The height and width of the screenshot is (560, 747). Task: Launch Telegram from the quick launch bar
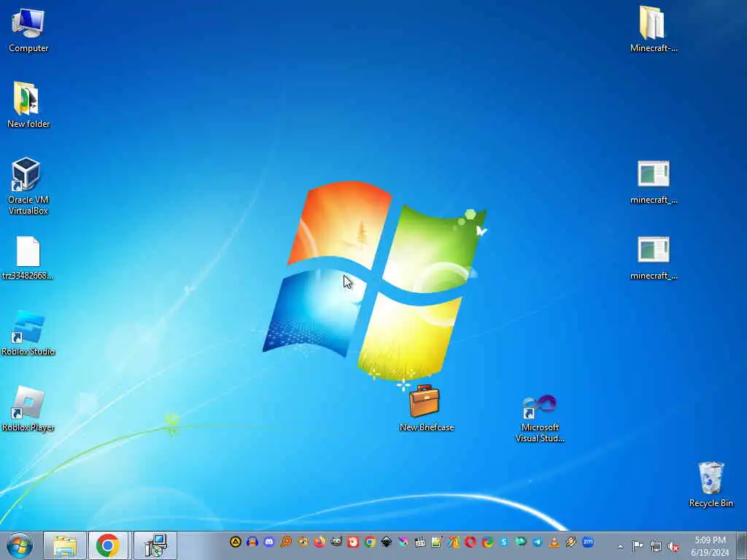click(538, 542)
